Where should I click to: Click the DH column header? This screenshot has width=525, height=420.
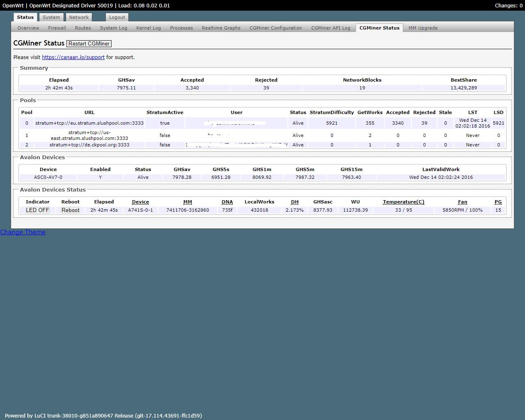coord(294,202)
